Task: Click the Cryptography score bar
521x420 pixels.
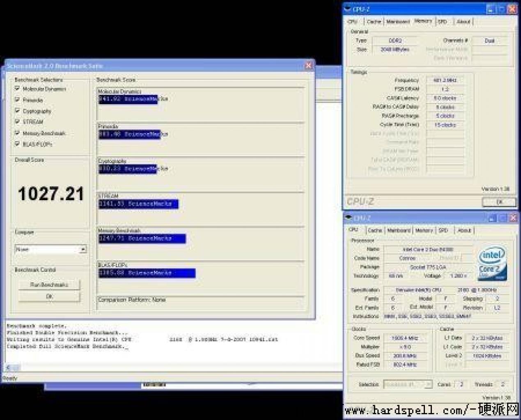Action: 128,169
